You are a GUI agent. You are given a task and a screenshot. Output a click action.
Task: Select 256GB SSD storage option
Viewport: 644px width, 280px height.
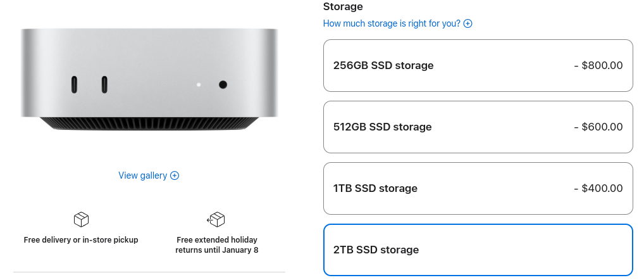point(478,66)
